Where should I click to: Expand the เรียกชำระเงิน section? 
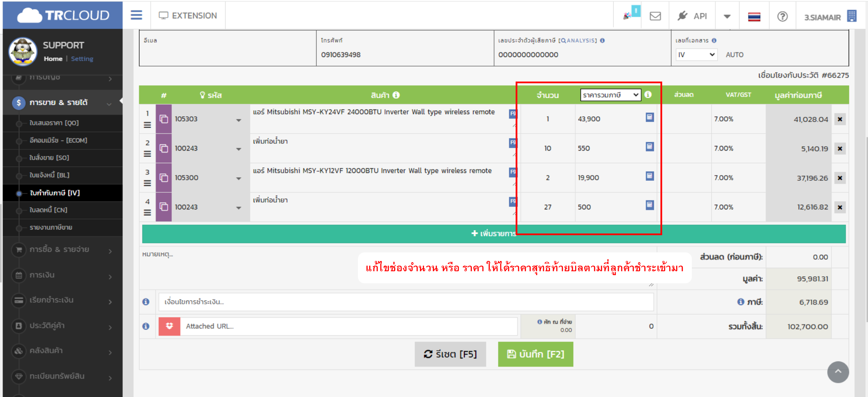(63, 300)
